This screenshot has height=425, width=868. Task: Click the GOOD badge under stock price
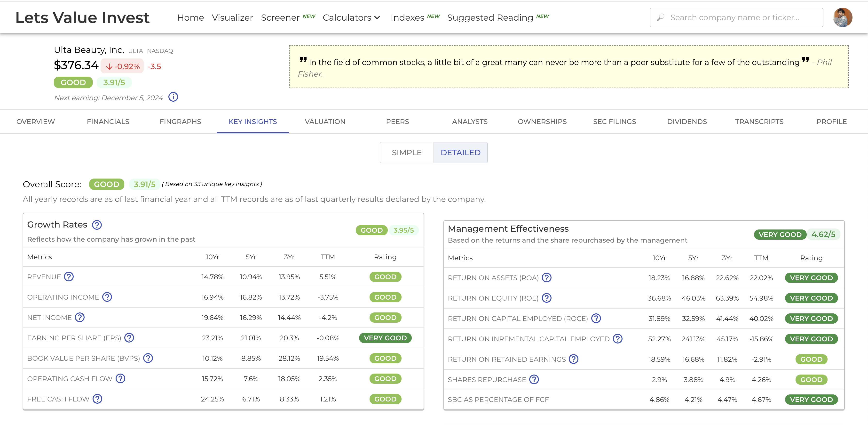point(73,82)
